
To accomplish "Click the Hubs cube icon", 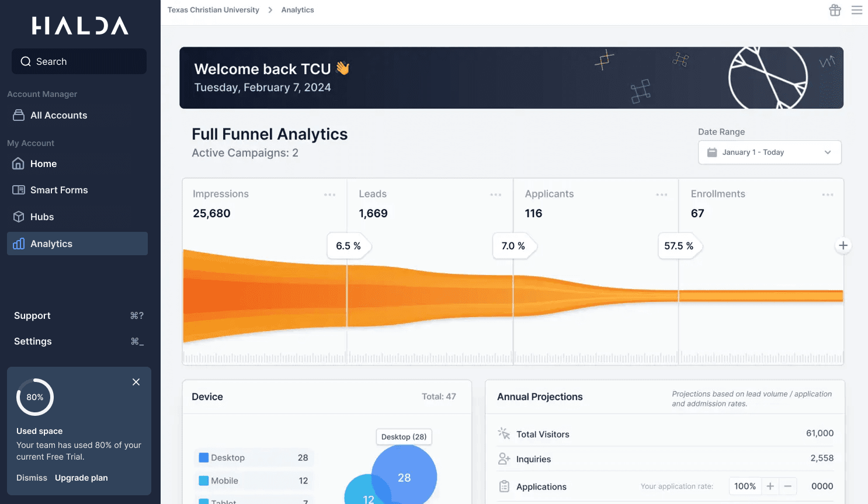I will coord(19,217).
